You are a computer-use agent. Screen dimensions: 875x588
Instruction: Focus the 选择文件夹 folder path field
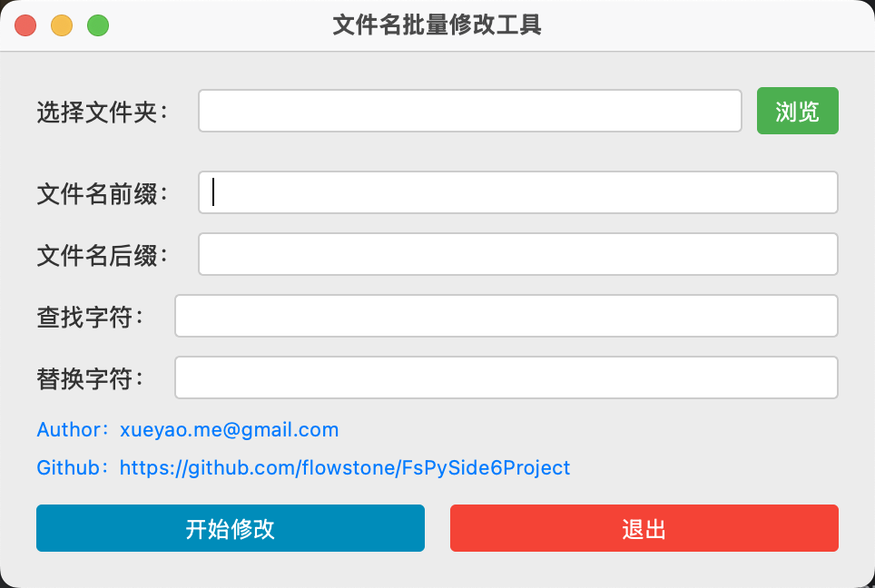(x=470, y=111)
